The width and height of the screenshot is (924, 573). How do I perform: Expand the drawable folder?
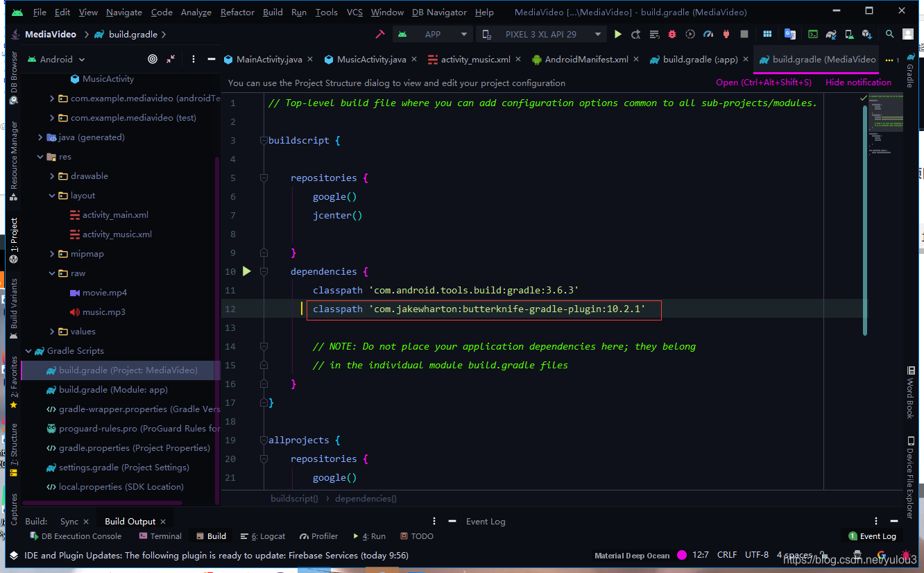pos(52,176)
